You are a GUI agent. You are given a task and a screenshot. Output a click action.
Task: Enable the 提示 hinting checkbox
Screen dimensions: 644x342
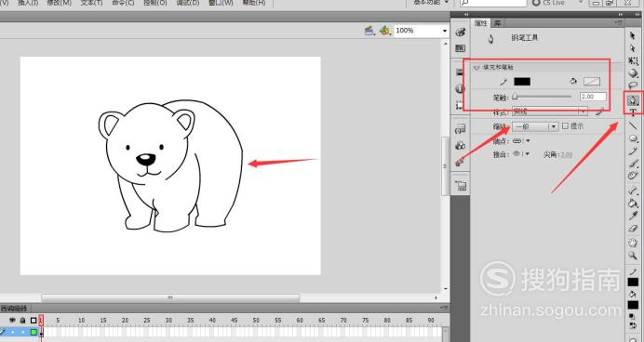565,125
